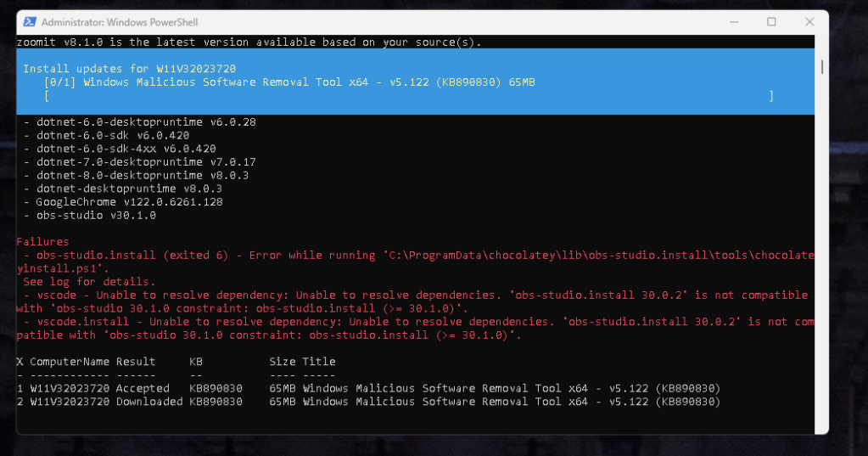Click 'See log for details.' text
This screenshot has height=456, width=868.
click(89, 281)
